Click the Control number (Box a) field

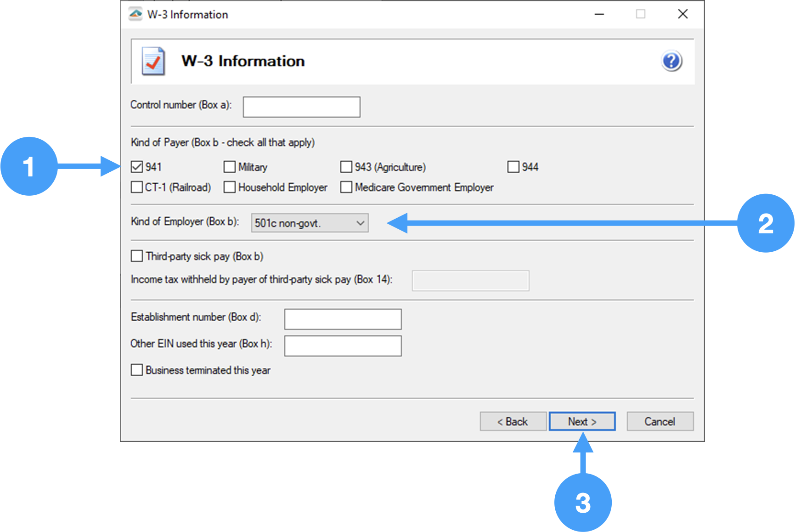[x=301, y=107]
